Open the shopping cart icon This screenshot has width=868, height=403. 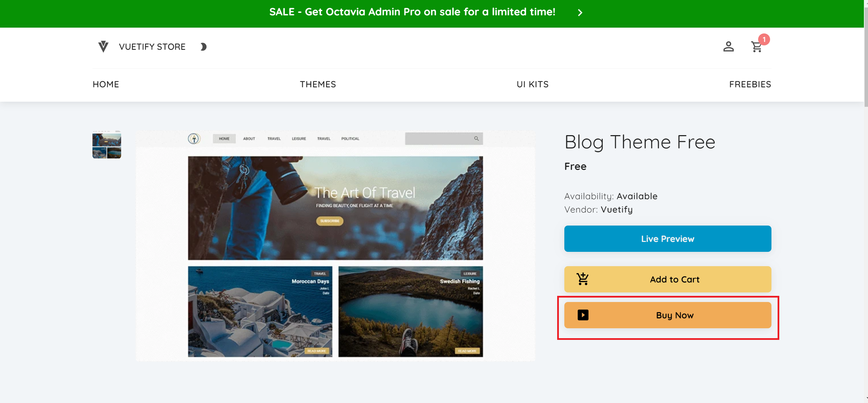[756, 47]
